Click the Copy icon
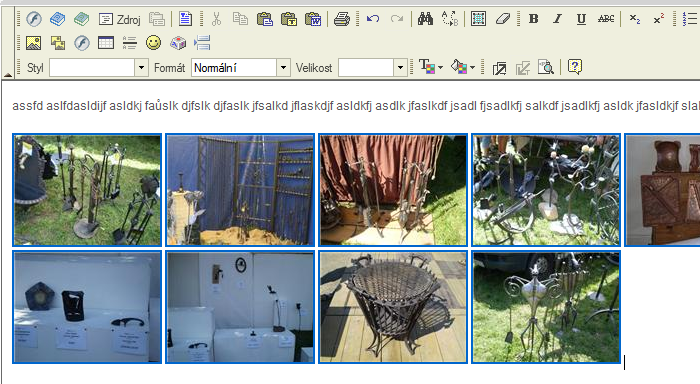This screenshot has width=700, height=384. [x=240, y=19]
